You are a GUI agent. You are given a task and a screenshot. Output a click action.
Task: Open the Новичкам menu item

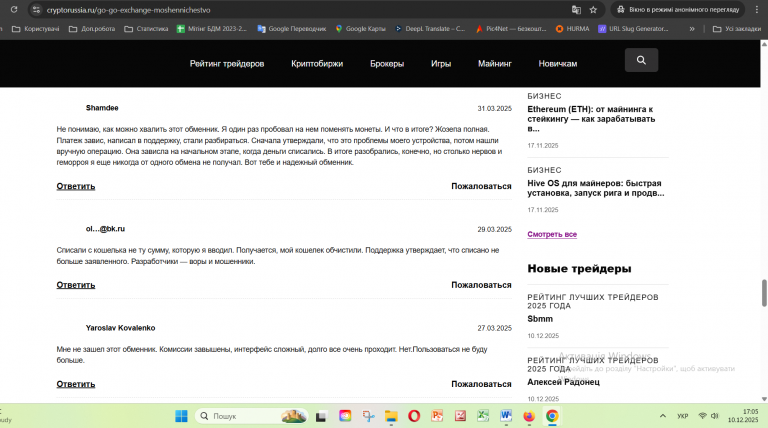click(x=558, y=64)
